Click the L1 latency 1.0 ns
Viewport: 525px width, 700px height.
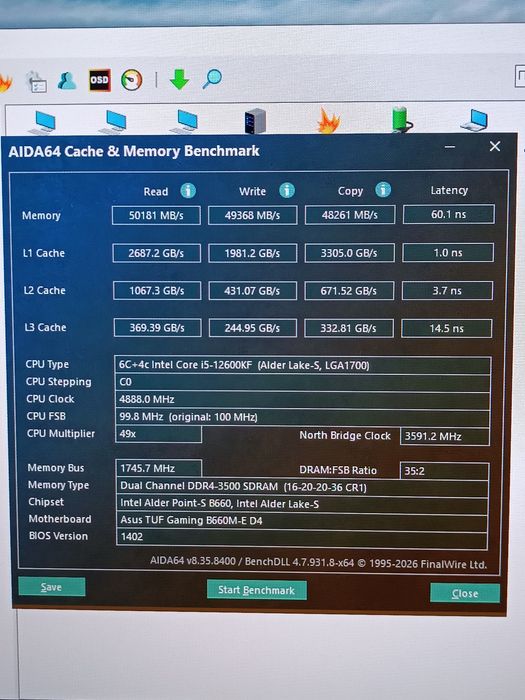click(x=448, y=253)
